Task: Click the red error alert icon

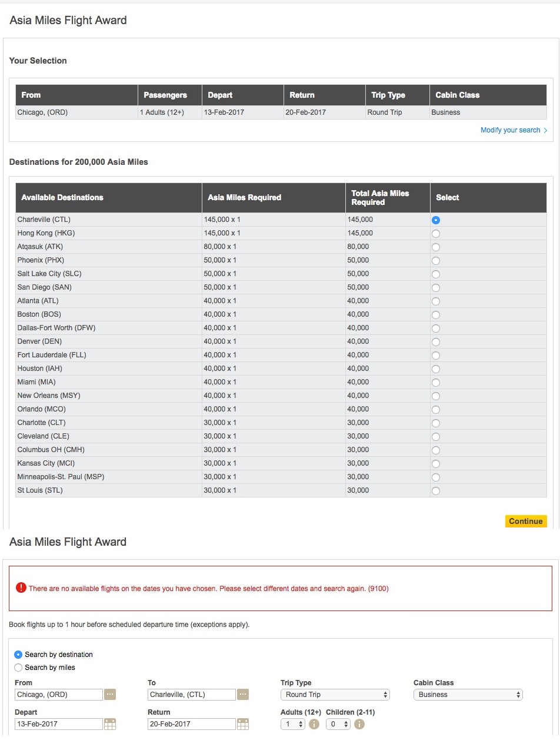Action: [x=21, y=588]
